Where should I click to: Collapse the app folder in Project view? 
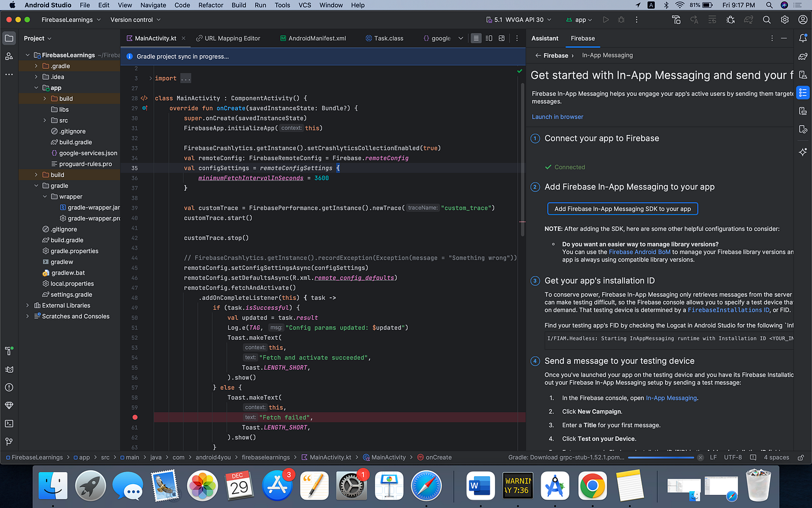tap(36, 87)
